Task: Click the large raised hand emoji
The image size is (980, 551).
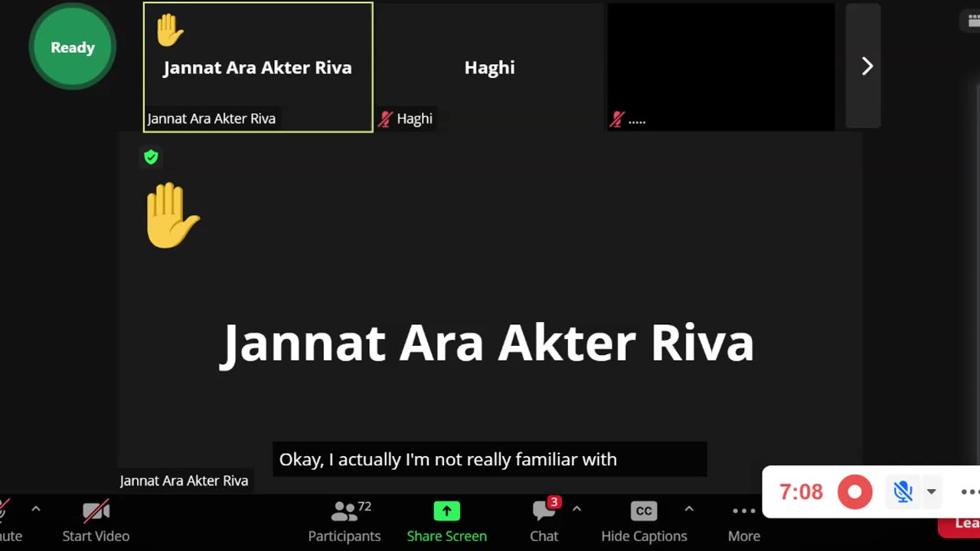Action: (171, 215)
